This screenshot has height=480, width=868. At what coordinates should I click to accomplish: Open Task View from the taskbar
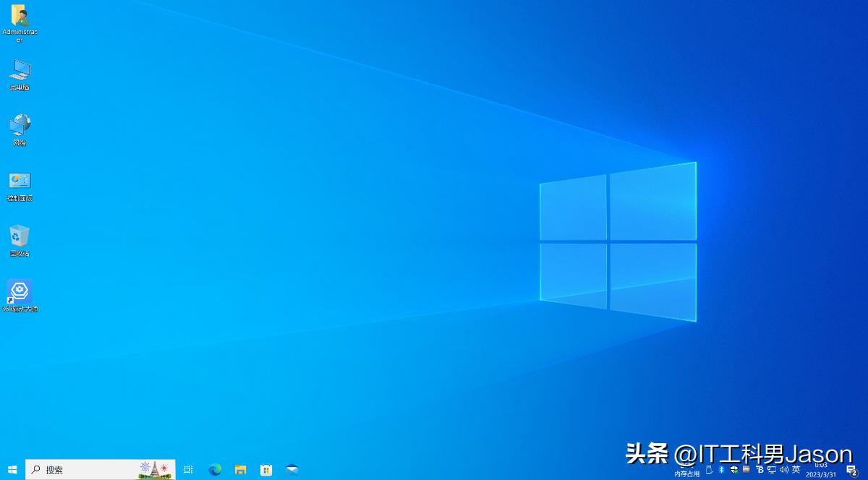(x=188, y=470)
